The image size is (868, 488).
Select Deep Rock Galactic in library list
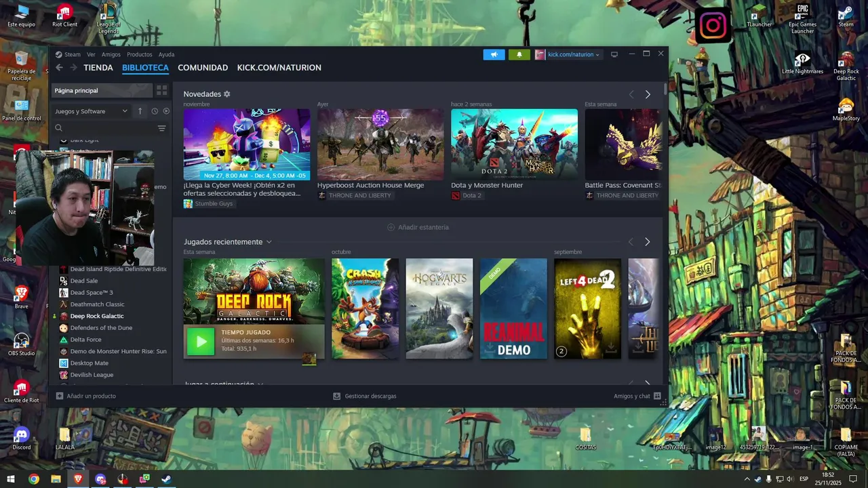[x=97, y=316]
